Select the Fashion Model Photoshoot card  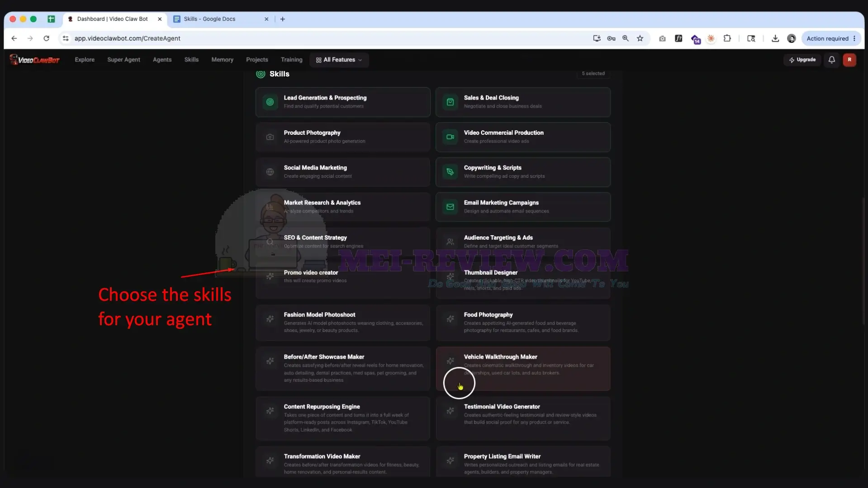342,322
